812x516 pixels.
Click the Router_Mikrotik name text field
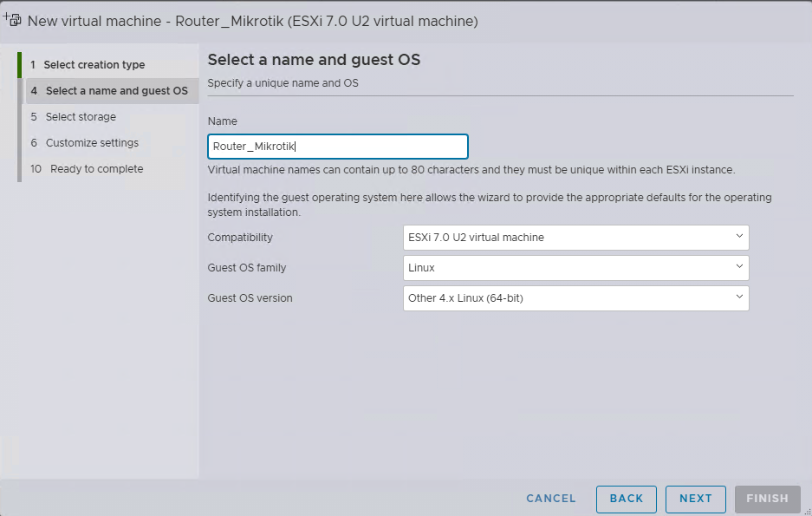click(338, 147)
